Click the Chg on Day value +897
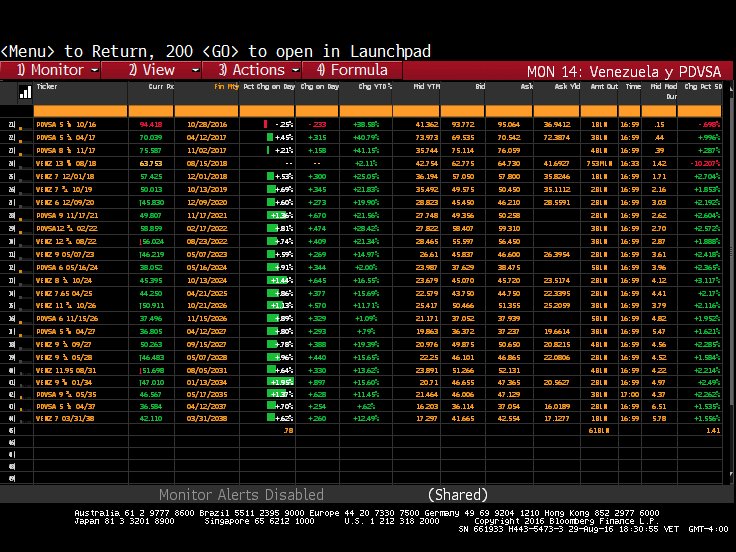736x552 pixels. point(317,382)
